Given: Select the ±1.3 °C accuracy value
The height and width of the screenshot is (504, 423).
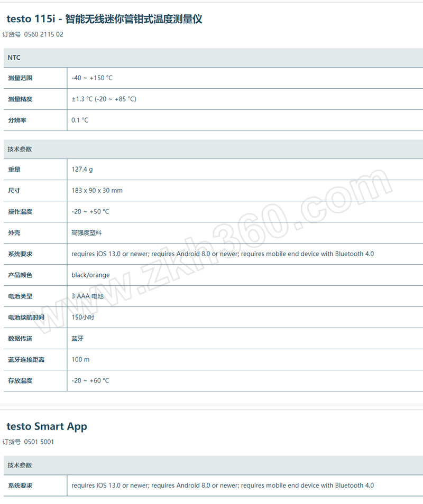Looking at the screenshot, I should click(104, 99).
